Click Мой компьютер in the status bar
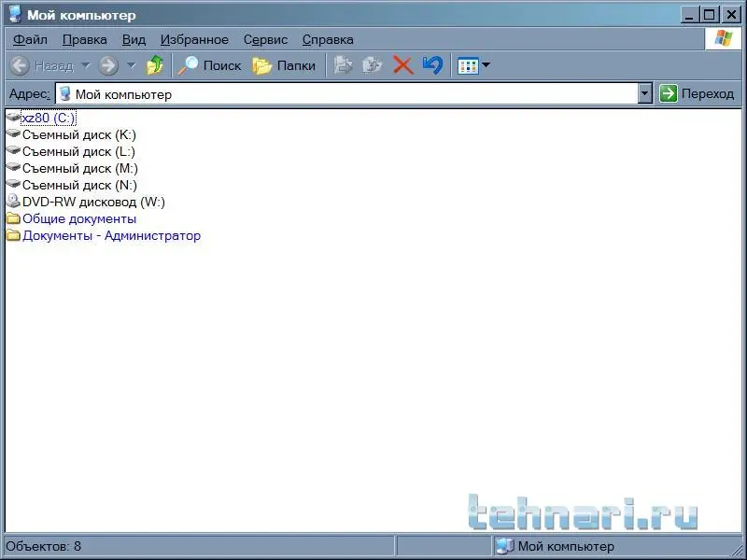This screenshot has height=560, width=747. click(x=566, y=546)
